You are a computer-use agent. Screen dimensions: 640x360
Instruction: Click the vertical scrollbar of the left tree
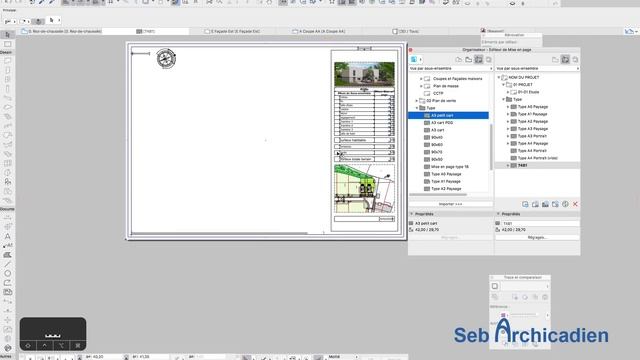coord(491,146)
